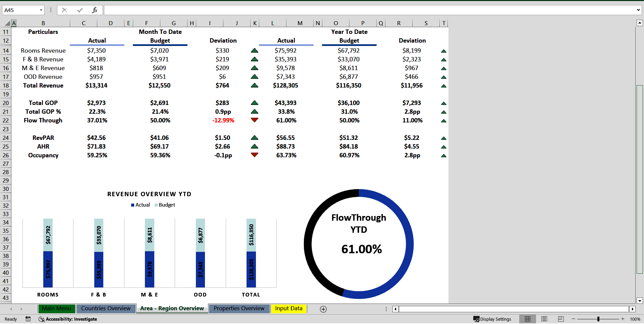This screenshot has height=324, width=644.
Task: Click the formula bar input field
Action: pos(370,10)
